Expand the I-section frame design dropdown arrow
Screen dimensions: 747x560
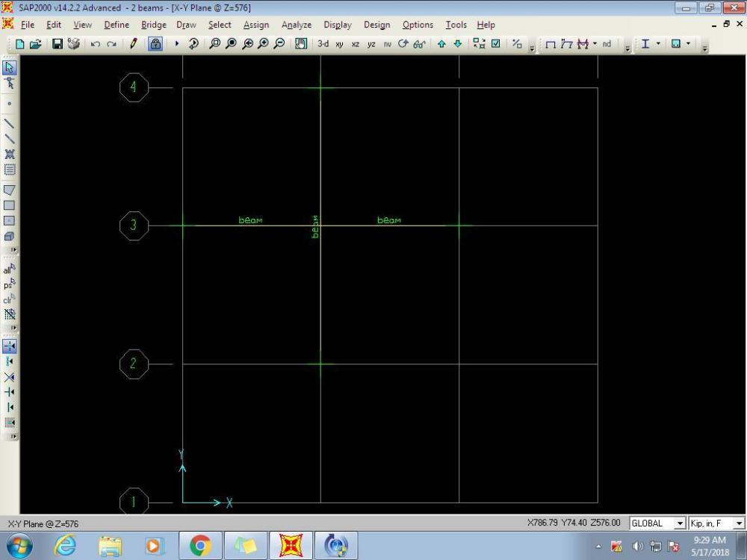pos(658,44)
